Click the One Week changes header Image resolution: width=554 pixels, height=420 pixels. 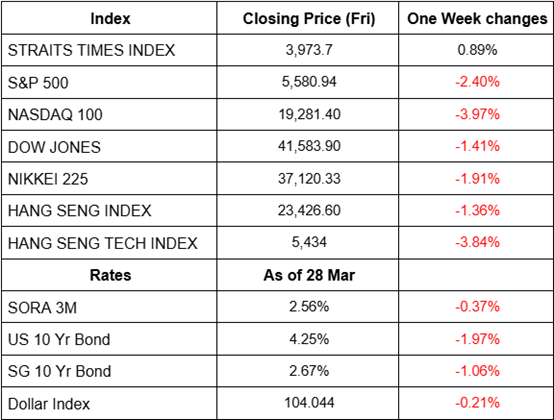pos(477,19)
